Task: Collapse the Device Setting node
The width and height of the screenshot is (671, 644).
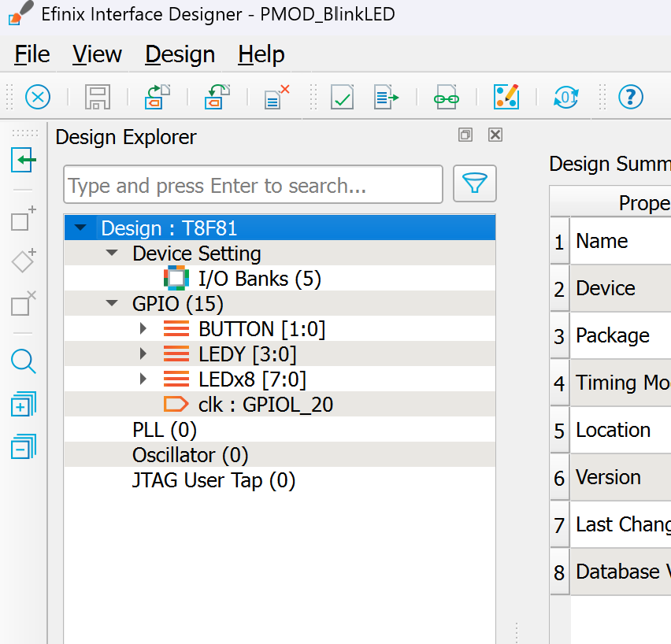Action: tap(112, 253)
